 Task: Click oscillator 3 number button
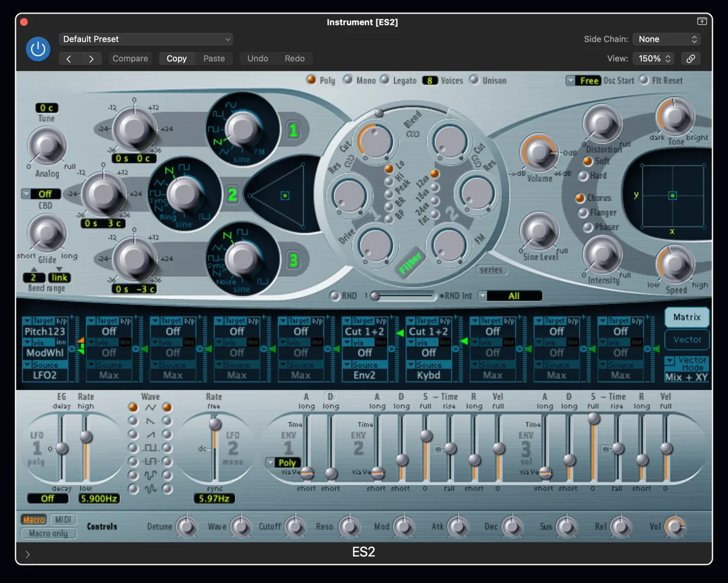pyautogui.click(x=293, y=260)
